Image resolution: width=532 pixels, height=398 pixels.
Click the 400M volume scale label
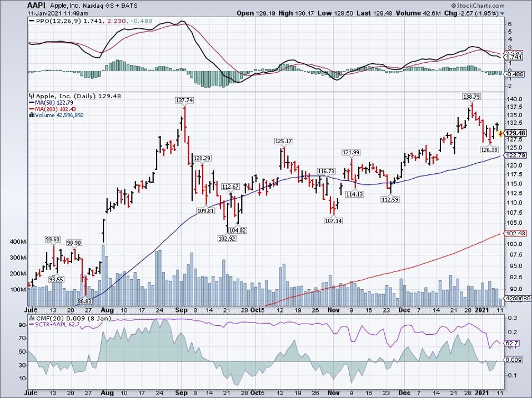click(18, 242)
